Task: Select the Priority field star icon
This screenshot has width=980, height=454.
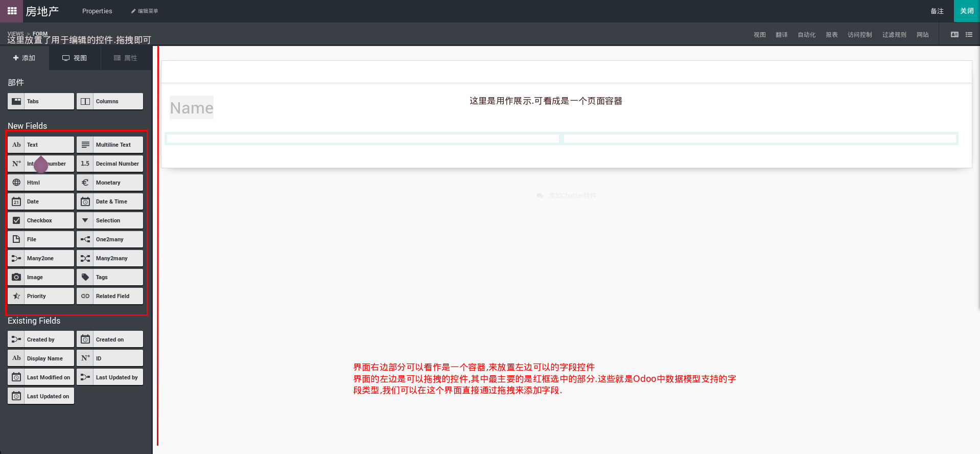Action: (16, 296)
